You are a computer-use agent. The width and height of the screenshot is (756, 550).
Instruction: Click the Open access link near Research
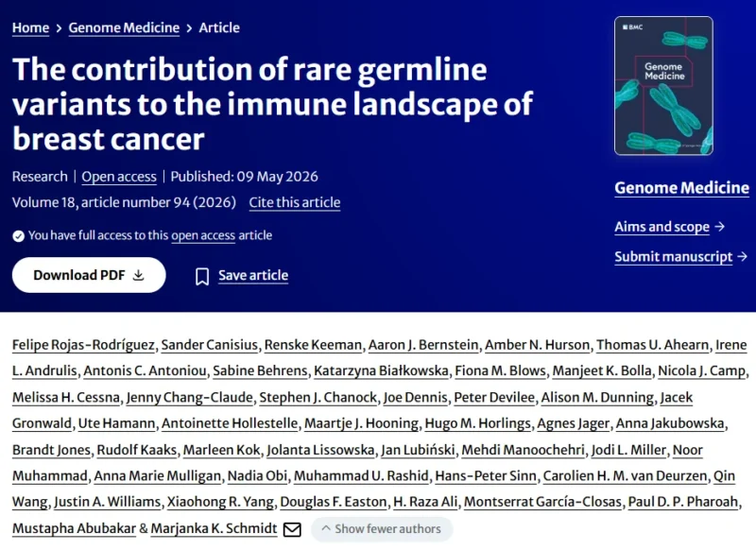(119, 177)
